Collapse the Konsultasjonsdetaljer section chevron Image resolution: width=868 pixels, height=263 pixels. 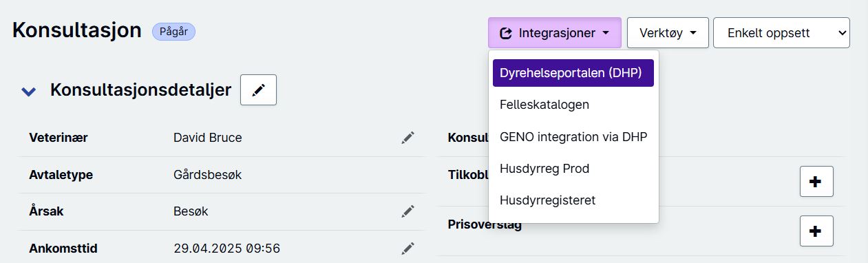(x=28, y=91)
